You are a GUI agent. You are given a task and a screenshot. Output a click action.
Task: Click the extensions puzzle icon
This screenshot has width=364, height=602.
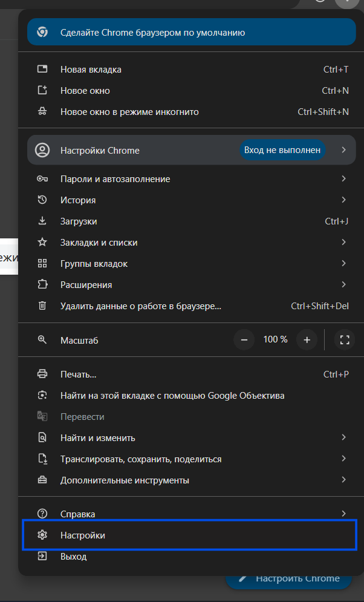pyautogui.click(x=42, y=285)
